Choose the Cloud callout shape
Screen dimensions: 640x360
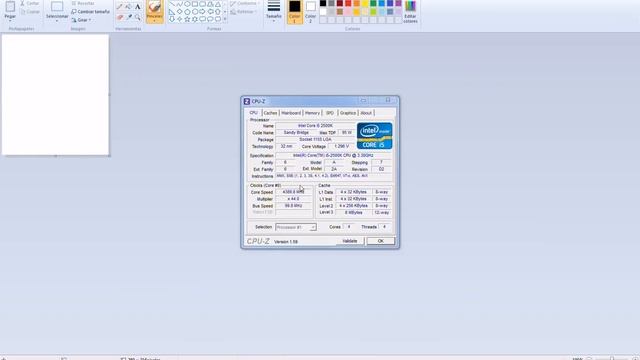[218, 19]
